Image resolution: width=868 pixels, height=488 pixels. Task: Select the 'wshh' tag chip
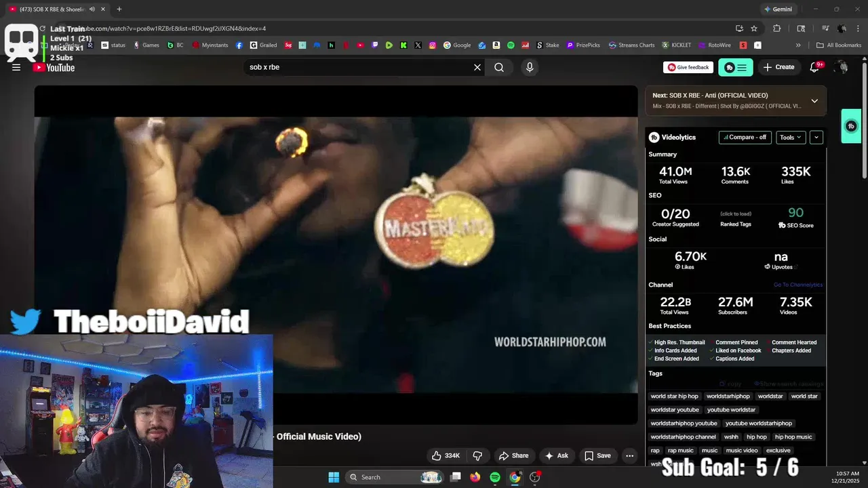[731, 436]
